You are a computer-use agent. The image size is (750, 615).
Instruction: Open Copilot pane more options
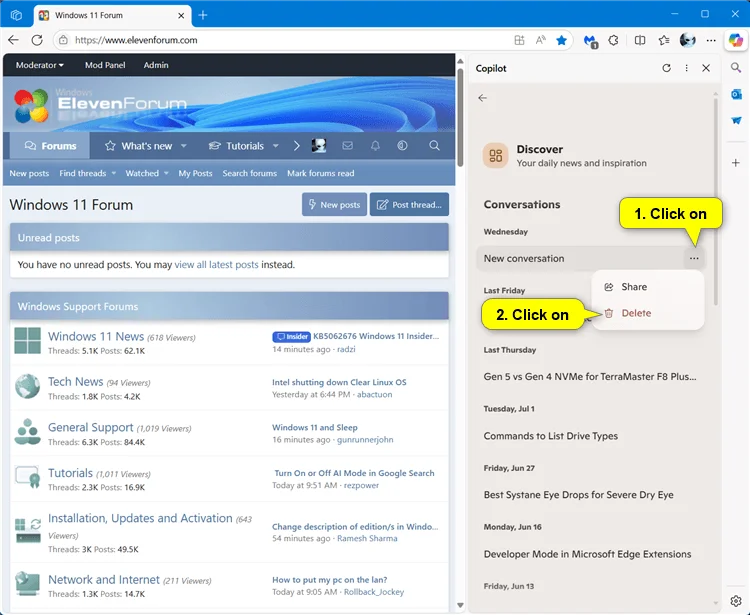[686, 68]
